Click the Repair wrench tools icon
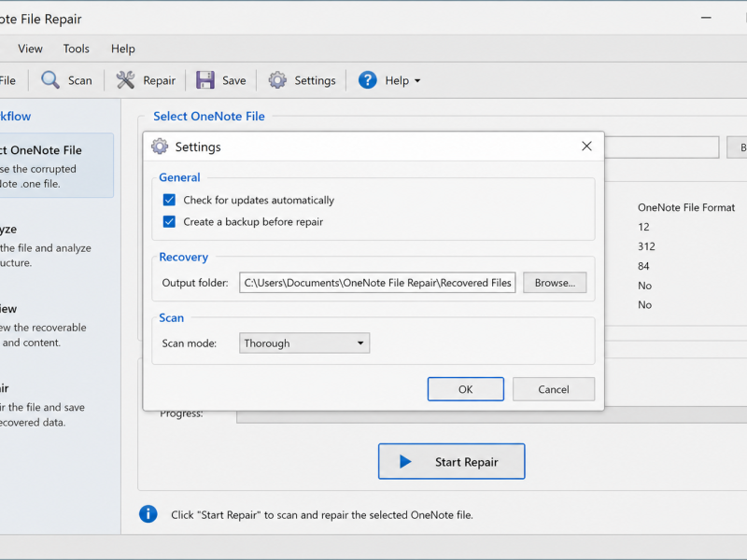747x560 pixels. coord(126,80)
